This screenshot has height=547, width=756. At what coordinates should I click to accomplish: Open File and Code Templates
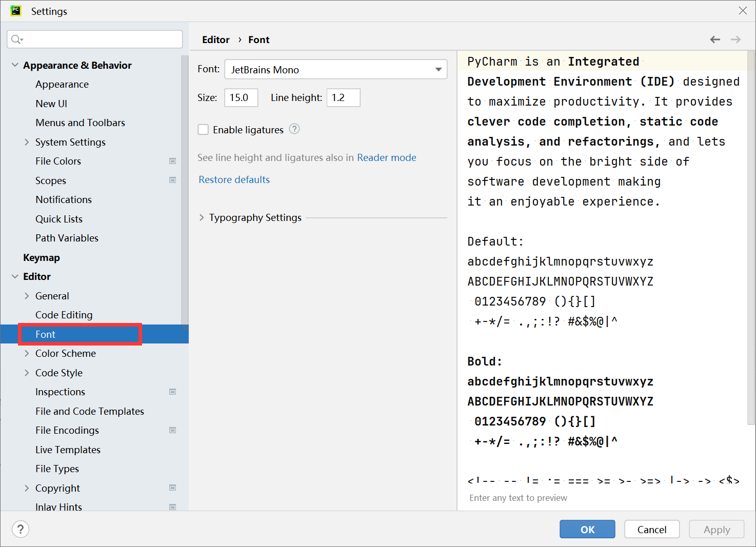[90, 411]
